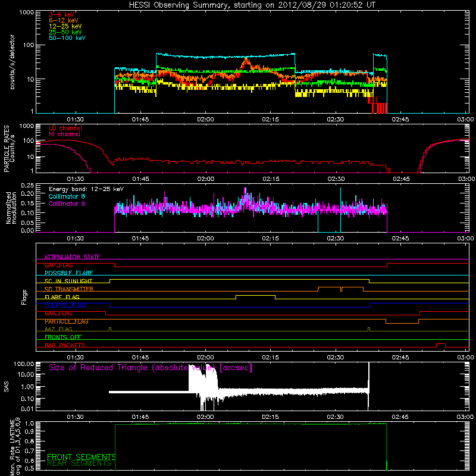Click the 0.7 livetime axis tick value
476x476 pixels.
click(30, 451)
